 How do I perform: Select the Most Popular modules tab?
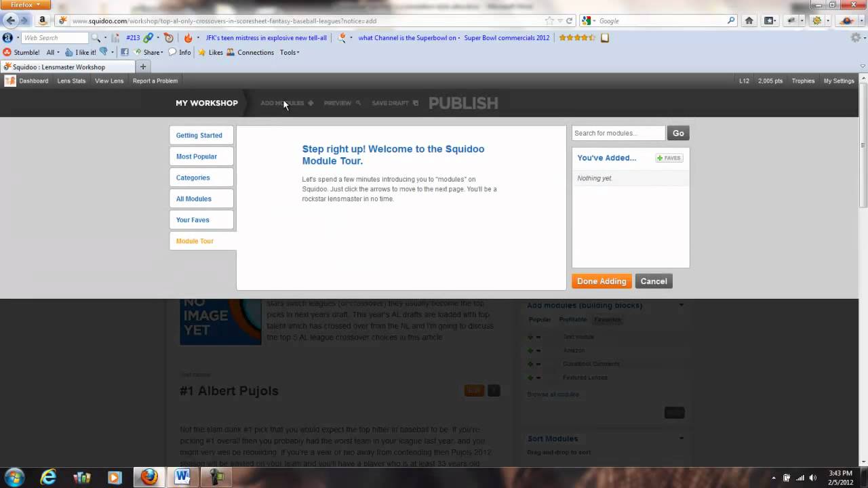[x=201, y=157]
